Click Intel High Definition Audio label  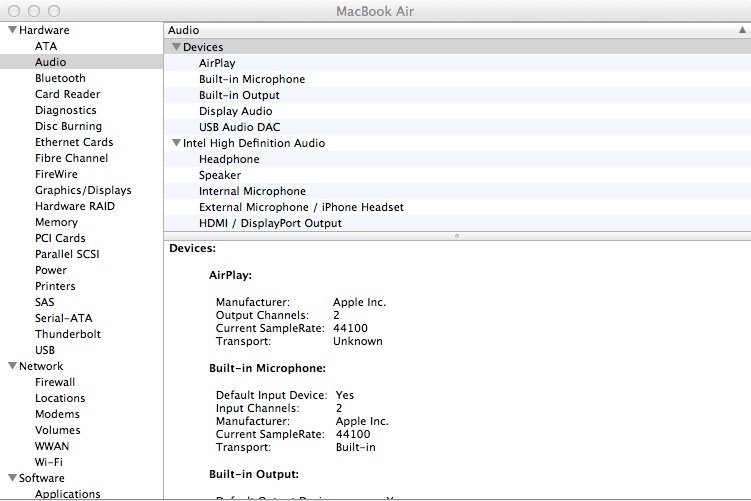tap(254, 143)
